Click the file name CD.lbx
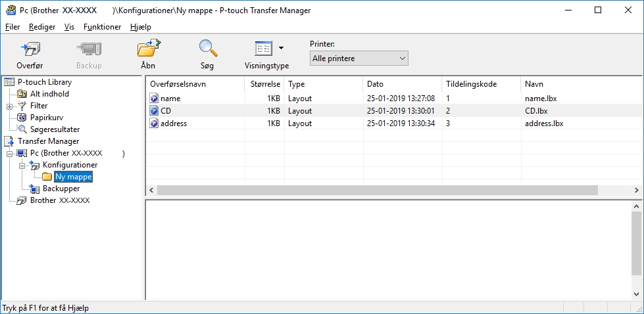 coord(536,110)
